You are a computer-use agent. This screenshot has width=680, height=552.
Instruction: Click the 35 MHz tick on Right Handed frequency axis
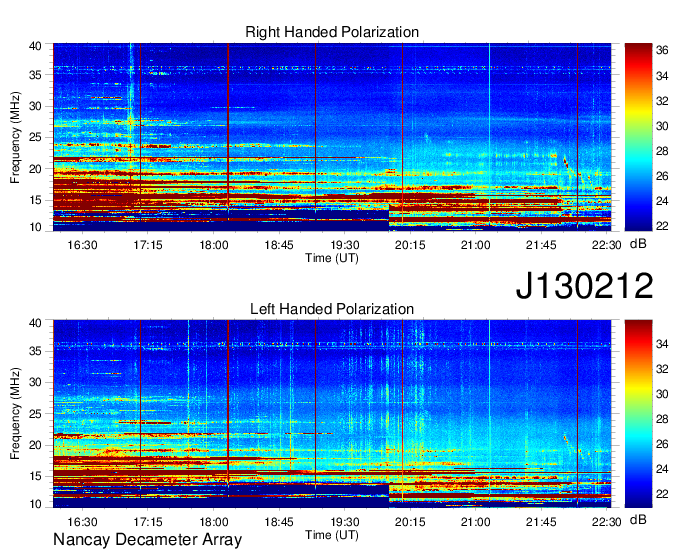35,75
